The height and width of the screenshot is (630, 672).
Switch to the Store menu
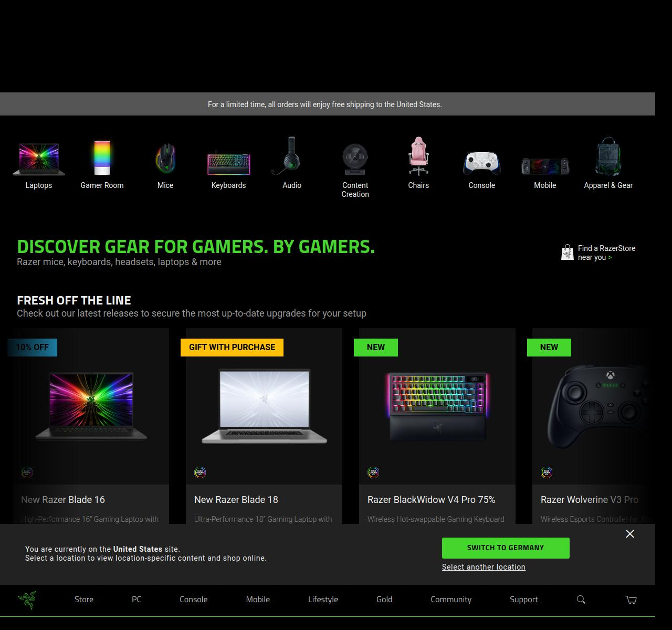tap(84, 599)
